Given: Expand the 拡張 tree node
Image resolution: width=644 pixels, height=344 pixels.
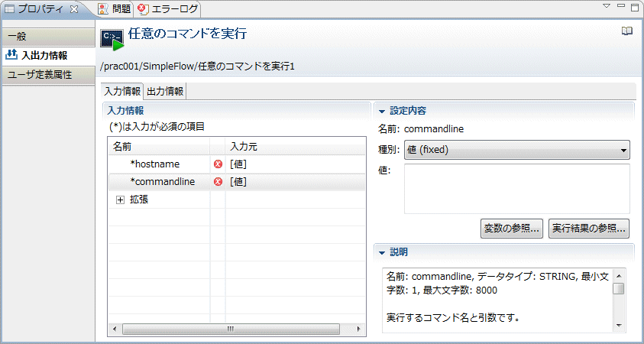Looking at the screenshot, I should coord(120,200).
